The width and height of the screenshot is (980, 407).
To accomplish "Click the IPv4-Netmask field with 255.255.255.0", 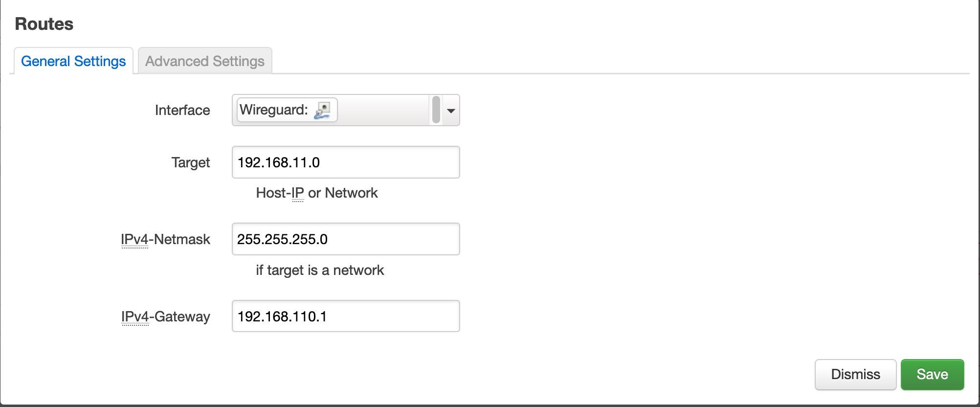I will click(x=345, y=239).
